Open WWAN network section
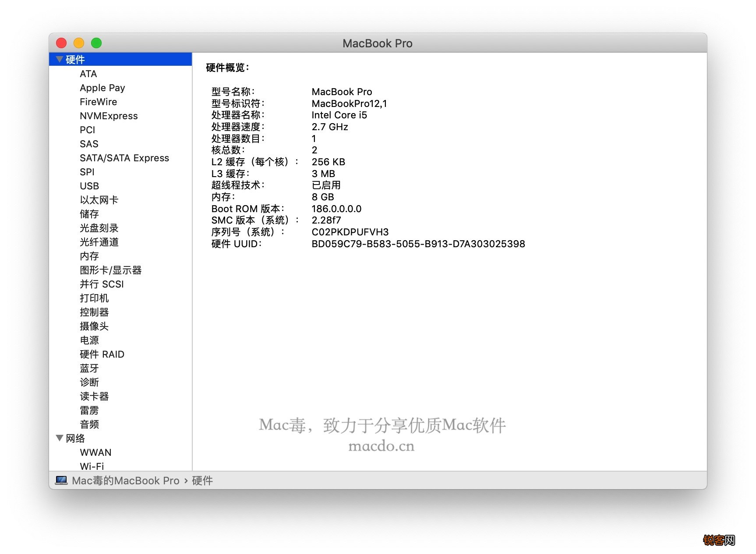The height and width of the screenshot is (554, 756). (95, 452)
